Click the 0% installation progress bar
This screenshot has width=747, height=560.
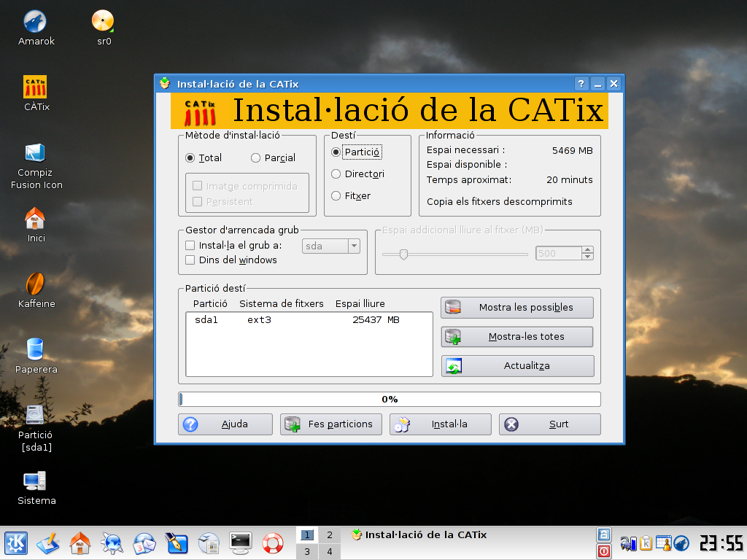point(390,399)
